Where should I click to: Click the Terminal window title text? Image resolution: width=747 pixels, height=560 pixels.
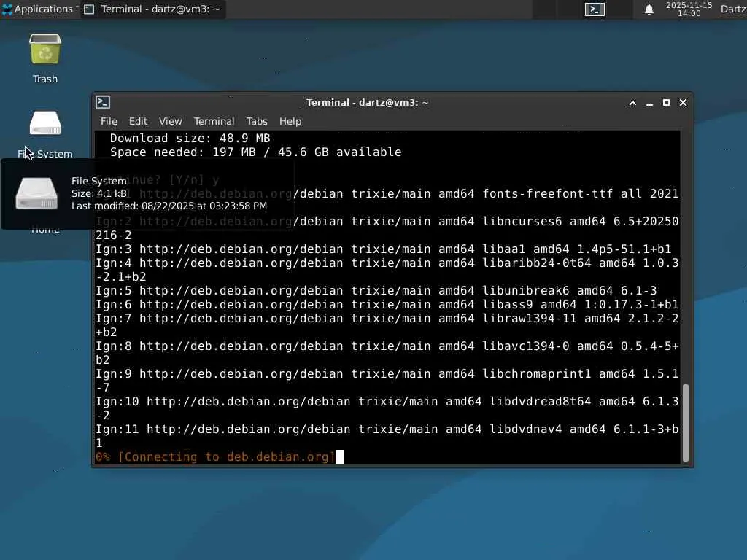click(x=367, y=103)
